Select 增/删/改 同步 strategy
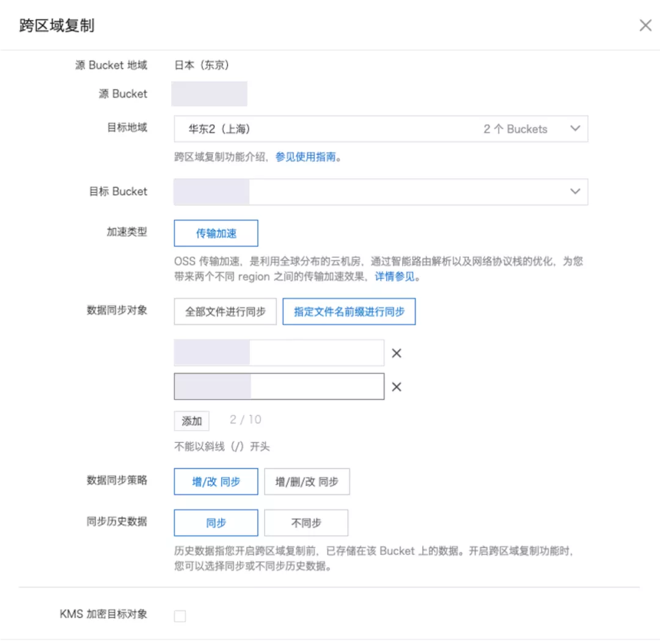Image resolution: width=660 pixels, height=644 pixels. [307, 481]
